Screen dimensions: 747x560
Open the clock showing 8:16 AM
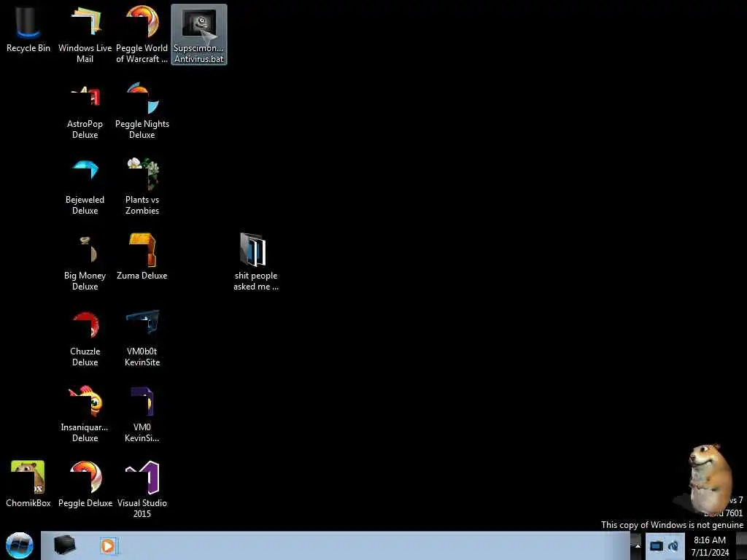click(x=710, y=546)
